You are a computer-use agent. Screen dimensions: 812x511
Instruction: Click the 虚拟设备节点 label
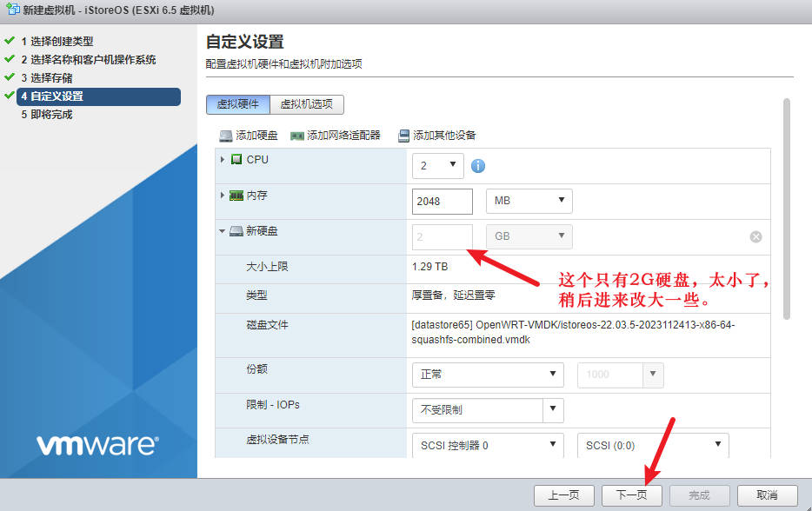pos(277,440)
